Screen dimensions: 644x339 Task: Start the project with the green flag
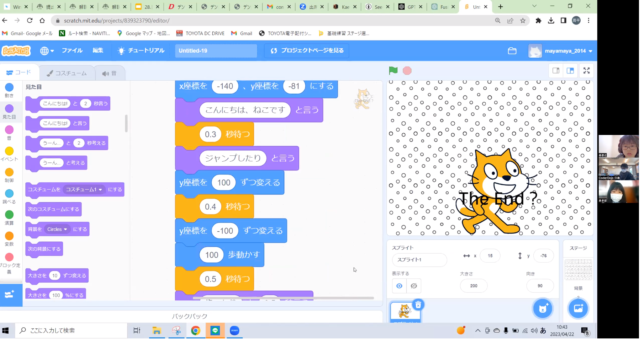coord(393,71)
